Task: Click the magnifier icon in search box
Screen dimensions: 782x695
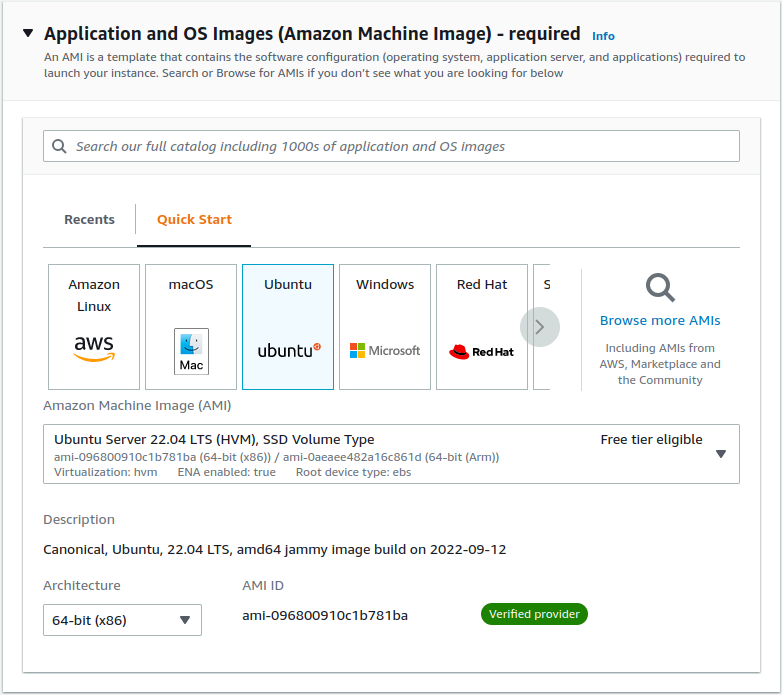Action: click(x=59, y=146)
